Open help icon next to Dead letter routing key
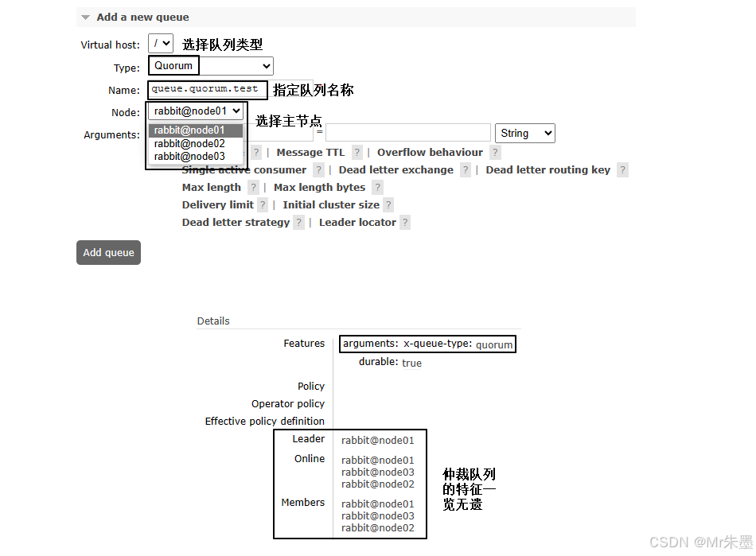The image size is (756, 556). point(622,170)
